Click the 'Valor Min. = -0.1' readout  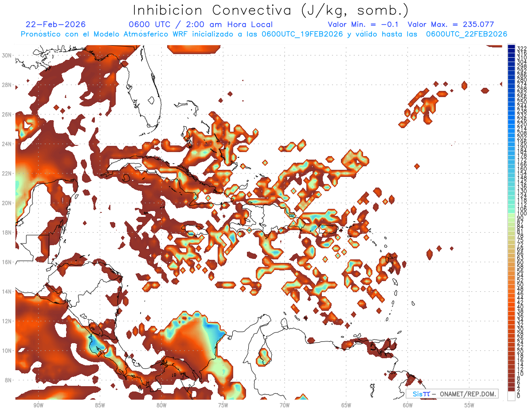click(x=364, y=24)
